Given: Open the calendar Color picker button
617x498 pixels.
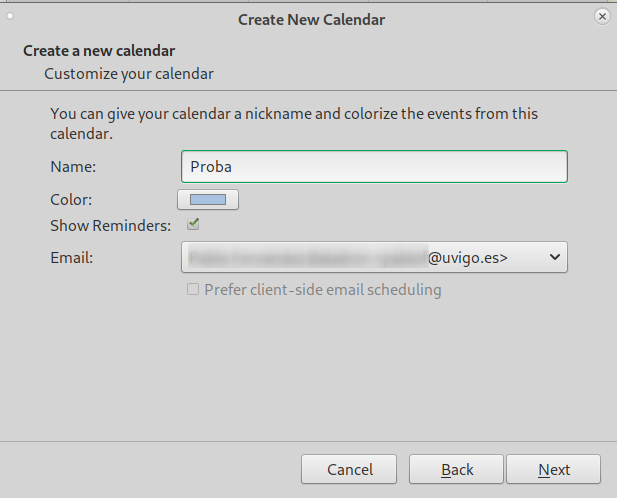Looking at the screenshot, I should pos(208,199).
